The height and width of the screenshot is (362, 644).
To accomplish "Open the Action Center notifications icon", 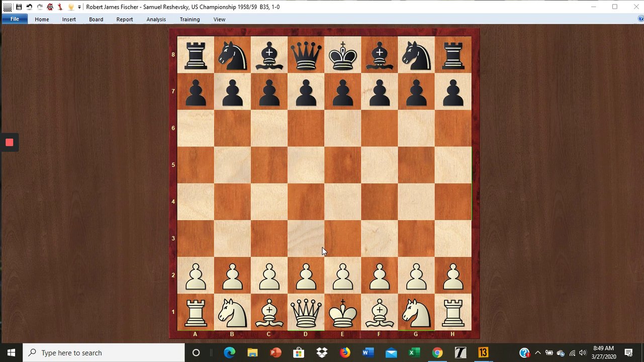I will tap(628, 352).
